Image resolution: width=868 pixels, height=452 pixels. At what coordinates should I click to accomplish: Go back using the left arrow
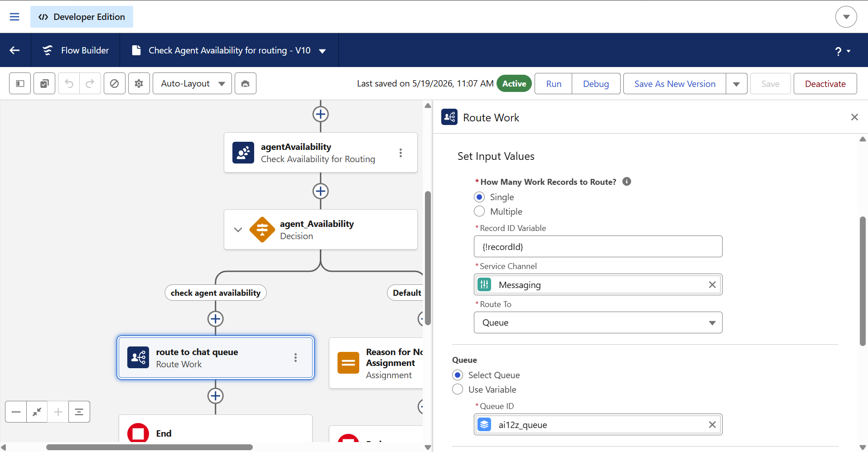click(x=15, y=50)
